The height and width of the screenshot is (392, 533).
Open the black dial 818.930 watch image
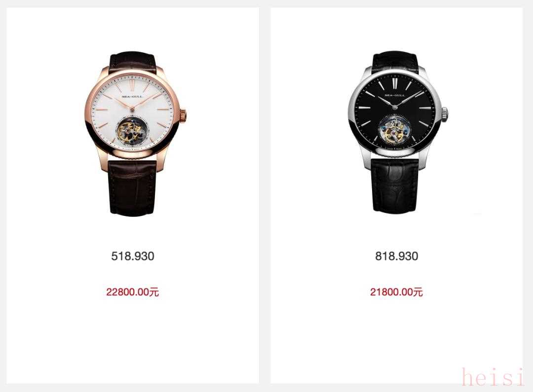pos(398,133)
